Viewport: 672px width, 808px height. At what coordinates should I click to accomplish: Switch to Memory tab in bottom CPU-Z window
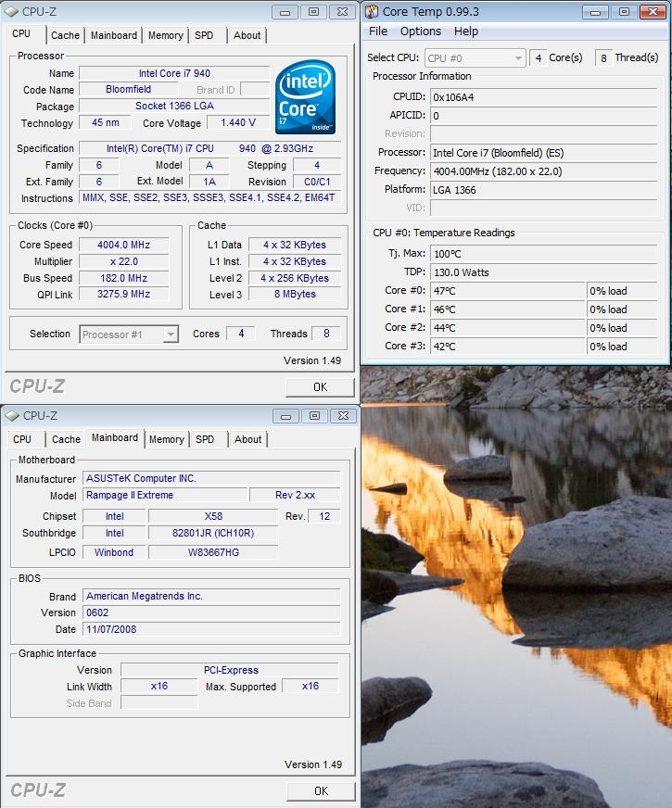click(167, 439)
